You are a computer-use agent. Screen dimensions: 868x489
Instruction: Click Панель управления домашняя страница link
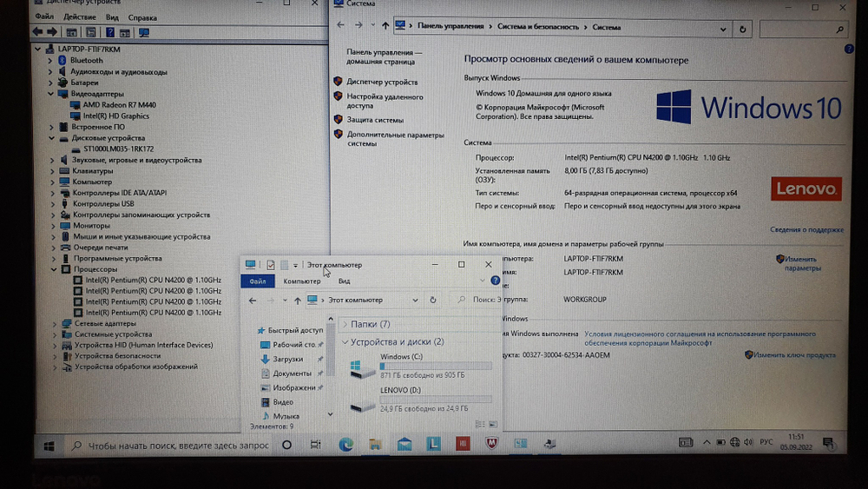pos(384,56)
